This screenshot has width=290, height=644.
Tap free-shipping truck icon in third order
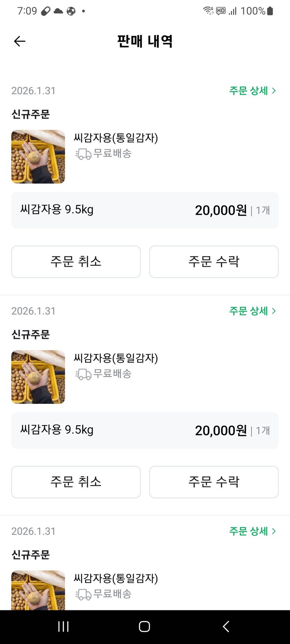83,594
